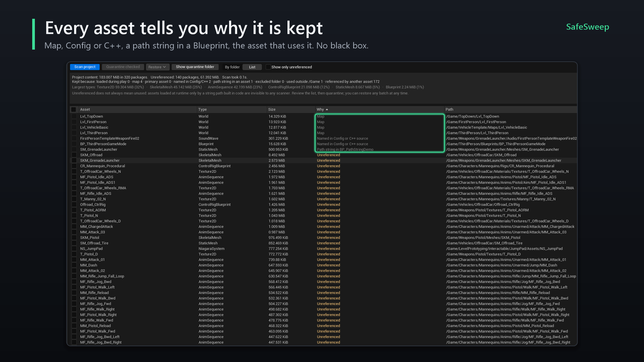Viewport: 644px width, 362px height.
Task: Switch to the List view
Action: [252, 67]
